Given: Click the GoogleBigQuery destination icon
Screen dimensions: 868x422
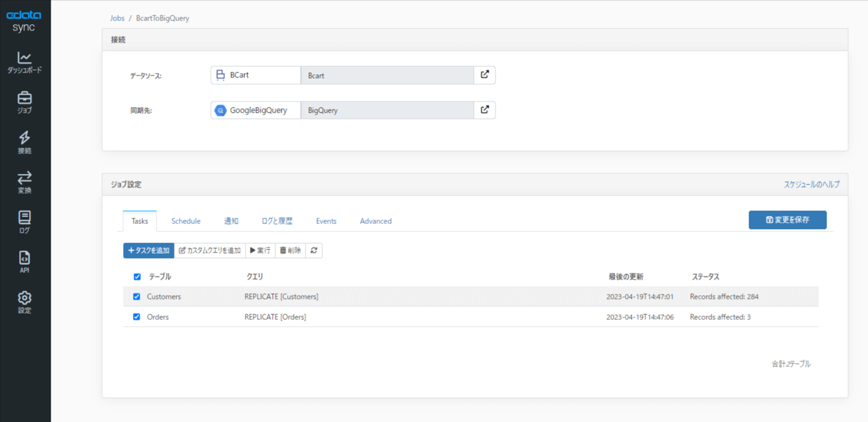Looking at the screenshot, I should click(220, 110).
